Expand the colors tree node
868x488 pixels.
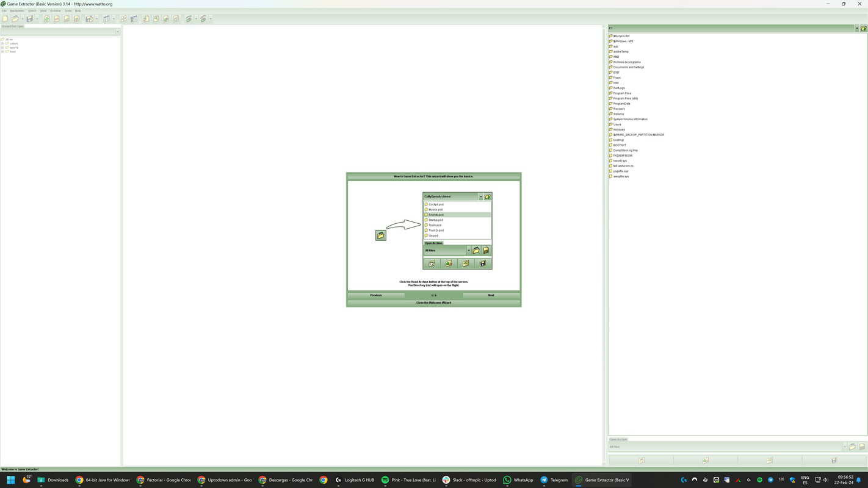click(x=3, y=43)
